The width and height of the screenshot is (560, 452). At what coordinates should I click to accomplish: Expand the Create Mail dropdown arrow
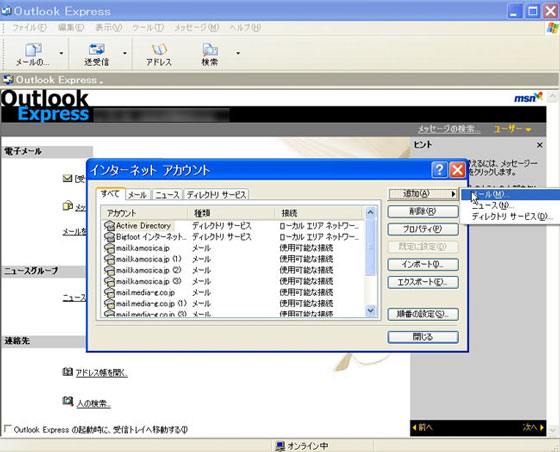pos(61,54)
